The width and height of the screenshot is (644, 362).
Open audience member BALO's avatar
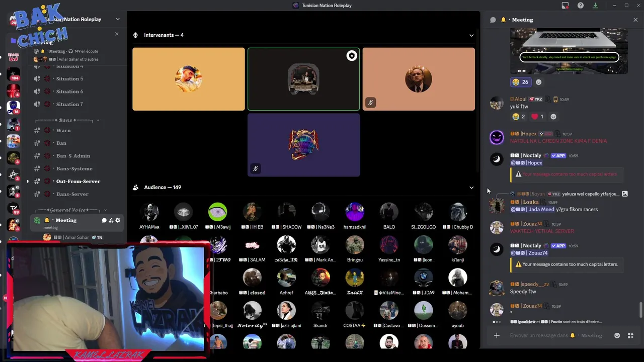coord(389,212)
